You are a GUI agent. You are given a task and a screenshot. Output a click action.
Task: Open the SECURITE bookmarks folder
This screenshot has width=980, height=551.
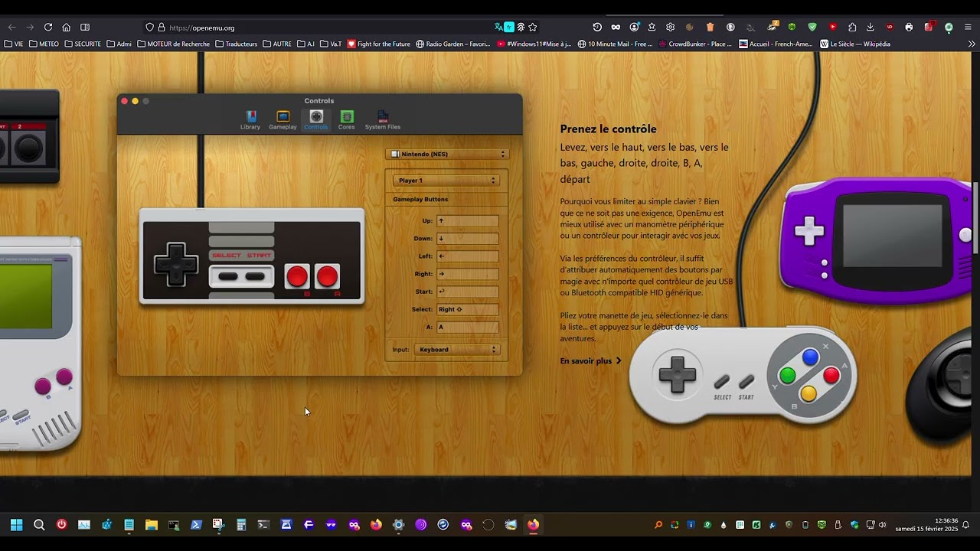(83, 44)
